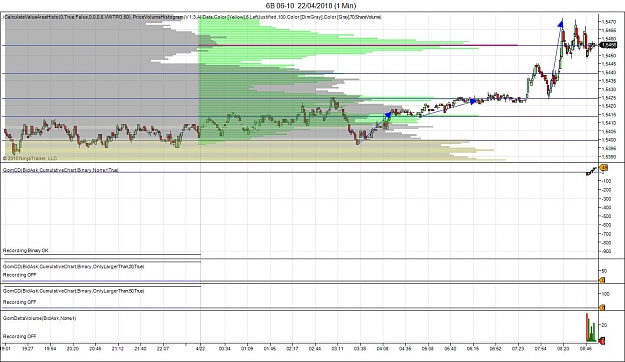The height and width of the screenshot is (362, 625).
Task: Select the GomCD OnlyLargerThan,20 indicator label
Action: [x=73, y=266]
